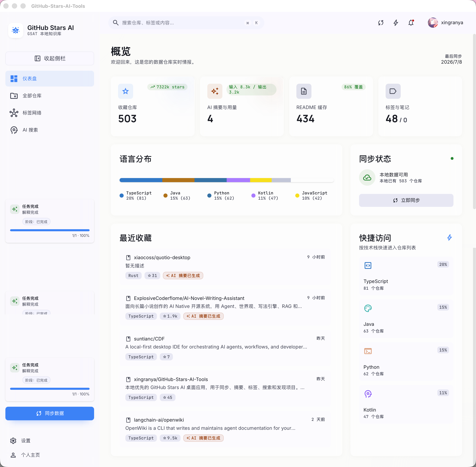This screenshot has width=476, height=467.
Task: Click the sync arrows icon in top bar
Action: (381, 23)
